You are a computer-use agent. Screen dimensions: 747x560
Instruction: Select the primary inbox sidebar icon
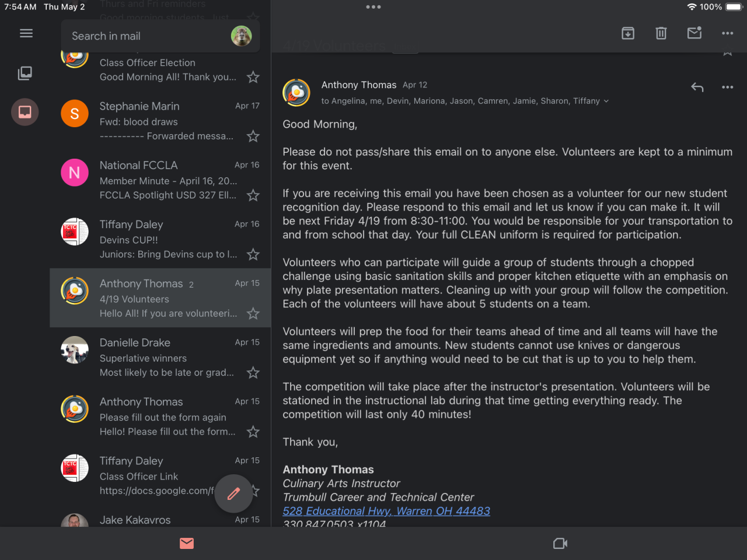tap(25, 112)
